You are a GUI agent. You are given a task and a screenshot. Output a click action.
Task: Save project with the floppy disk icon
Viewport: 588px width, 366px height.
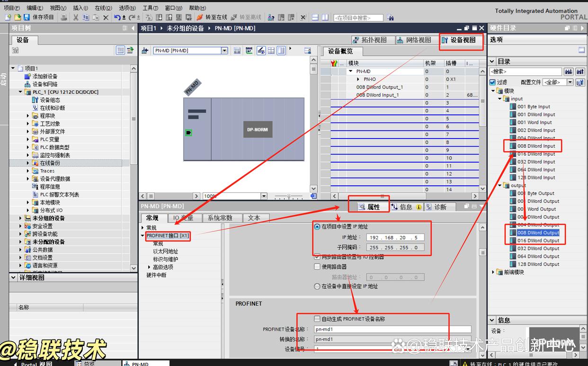click(x=26, y=17)
